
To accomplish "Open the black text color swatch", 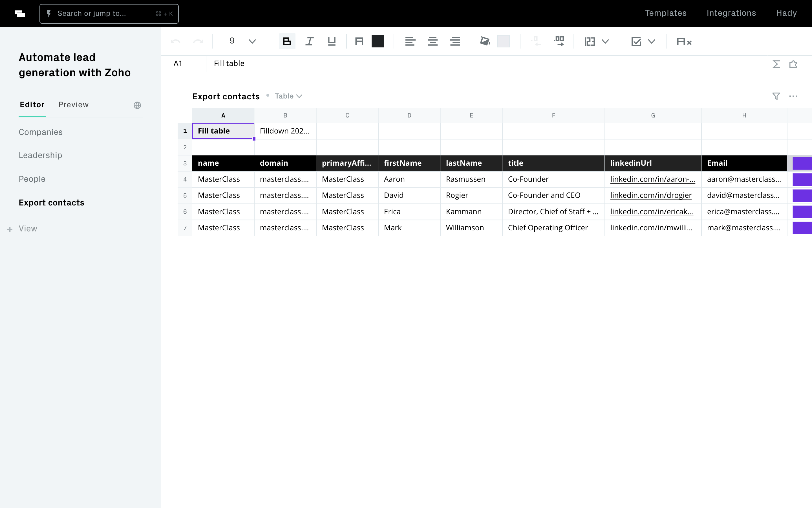I will [378, 41].
